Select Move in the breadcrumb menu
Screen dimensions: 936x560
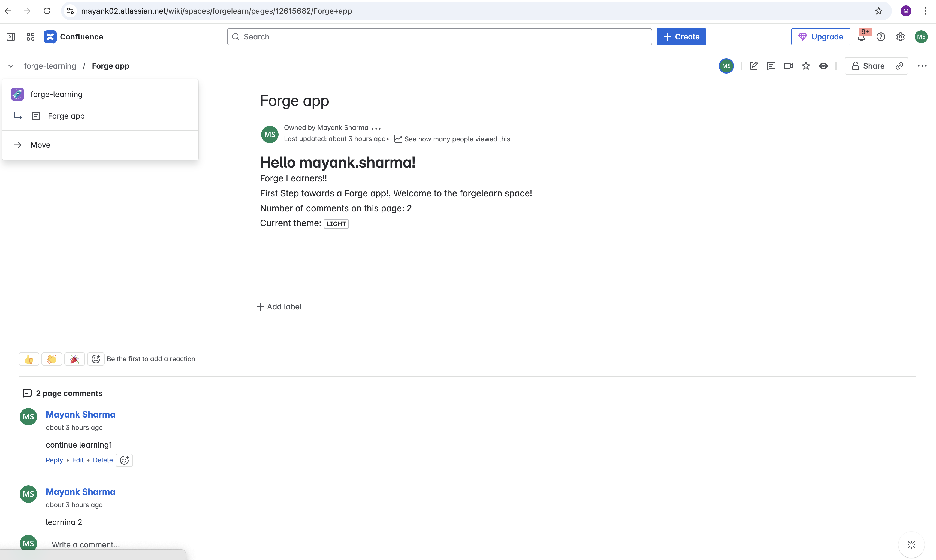point(40,145)
